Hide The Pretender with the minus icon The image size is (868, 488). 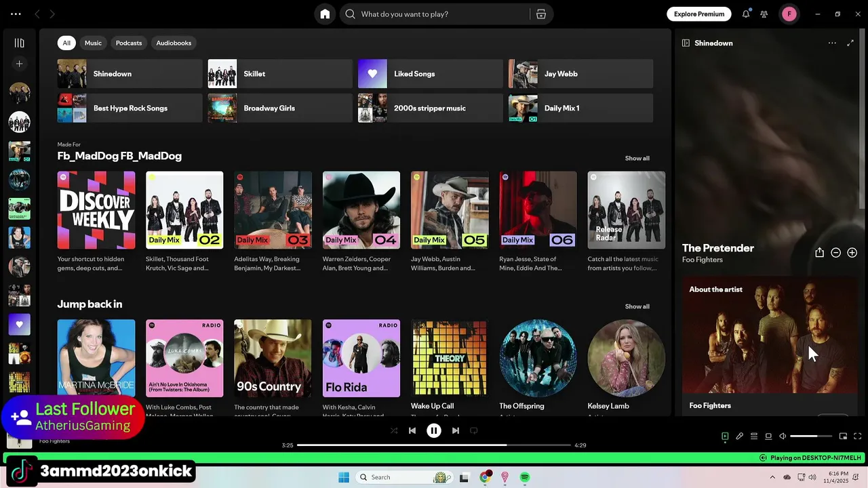pos(835,253)
